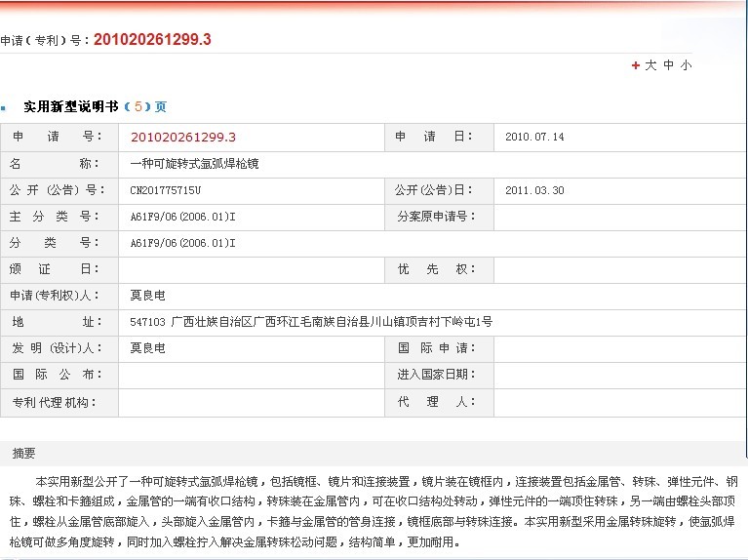Open the 实用新型说明书 document link
This screenshot has height=560, width=748.
click(x=71, y=106)
